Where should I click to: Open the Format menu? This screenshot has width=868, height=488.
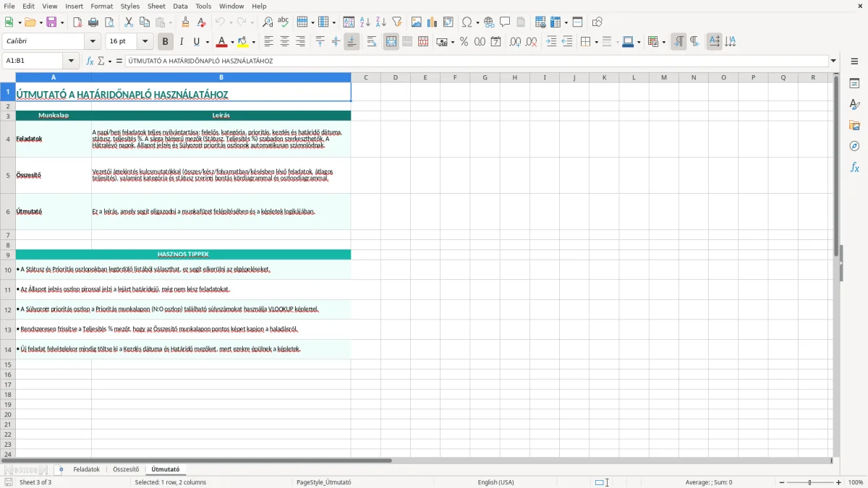[x=101, y=6]
